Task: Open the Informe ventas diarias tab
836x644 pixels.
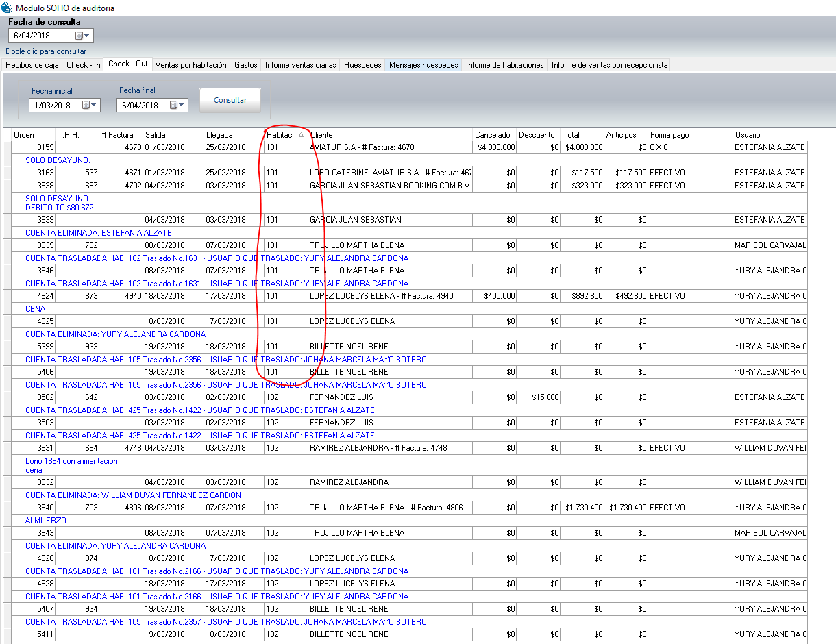Action: (300, 65)
